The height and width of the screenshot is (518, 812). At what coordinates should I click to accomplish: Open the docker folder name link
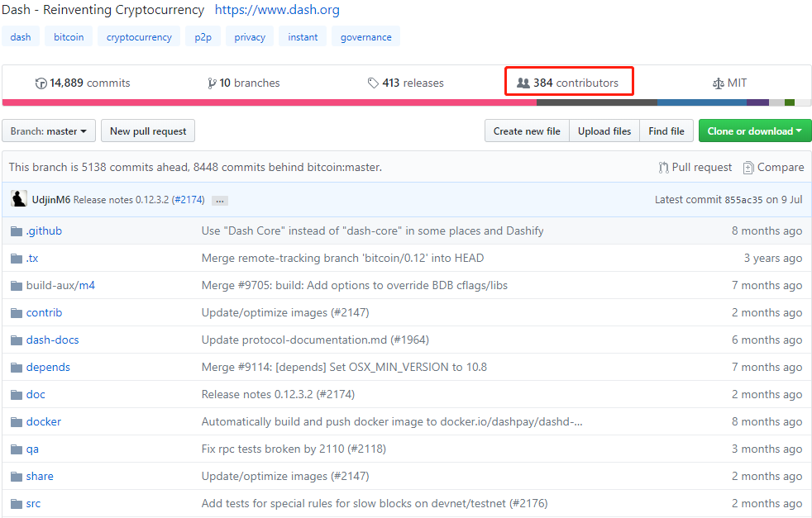44,421
